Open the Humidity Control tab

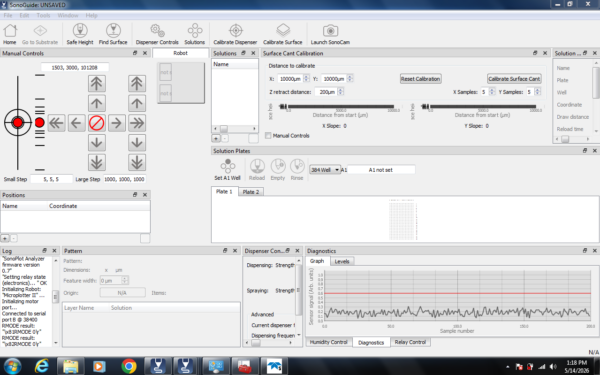coord(329,342)
